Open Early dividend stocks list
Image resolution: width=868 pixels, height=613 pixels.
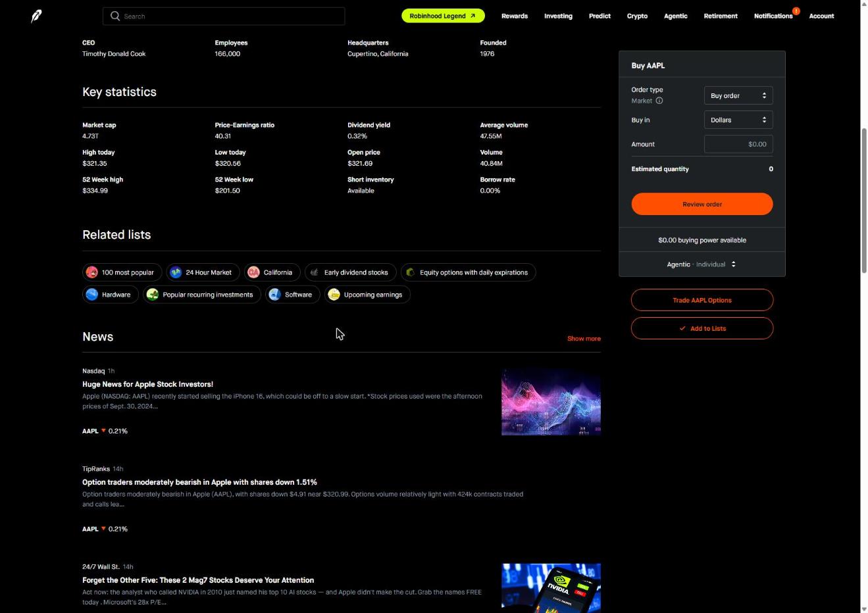point(351,272)
